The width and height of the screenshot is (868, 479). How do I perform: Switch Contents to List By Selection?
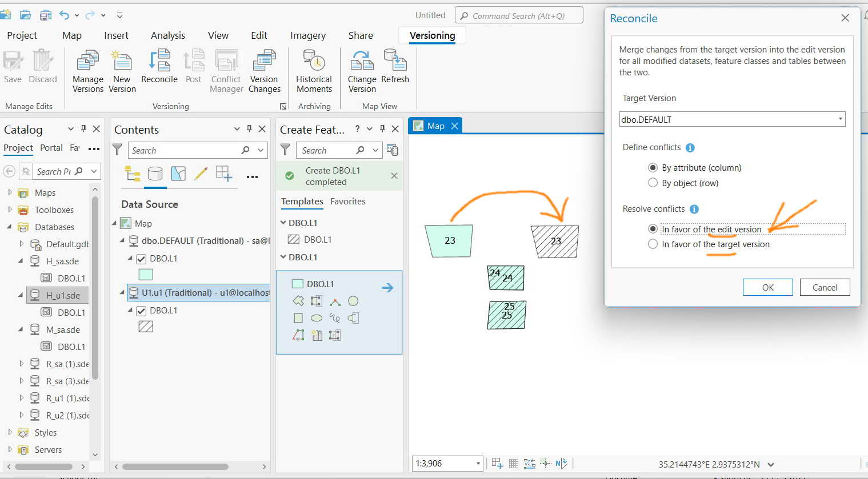pos(178,174)
